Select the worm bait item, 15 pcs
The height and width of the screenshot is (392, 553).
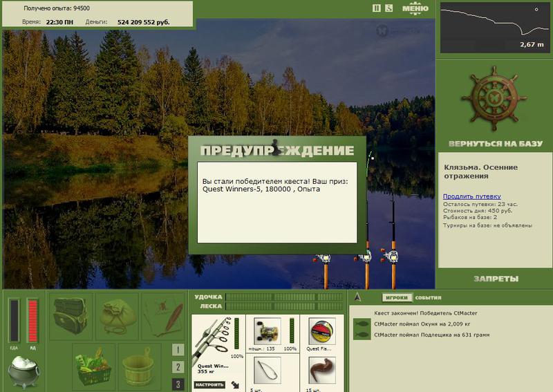[x=321, y=371]
